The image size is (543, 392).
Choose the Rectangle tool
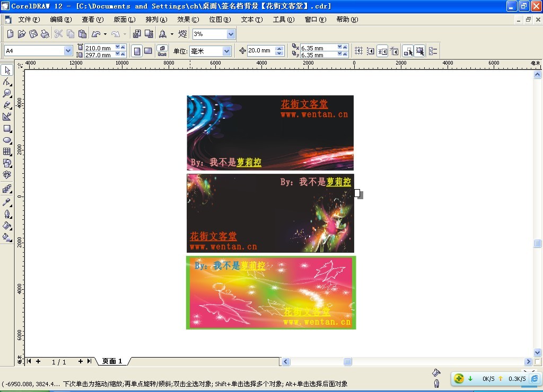tap(7, 128)
